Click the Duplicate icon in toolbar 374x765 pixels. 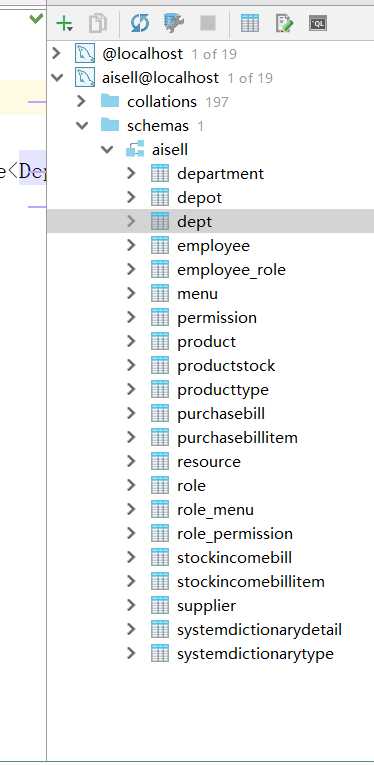click(x=98, y=23)
